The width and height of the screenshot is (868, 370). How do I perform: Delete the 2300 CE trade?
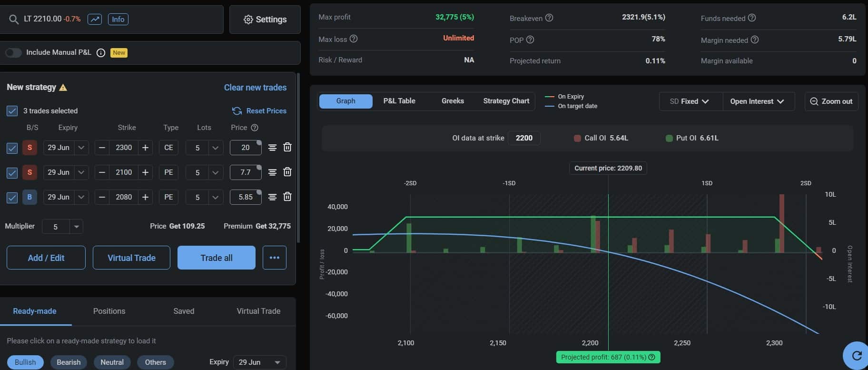pyautogui.click(x=287, y=147)
